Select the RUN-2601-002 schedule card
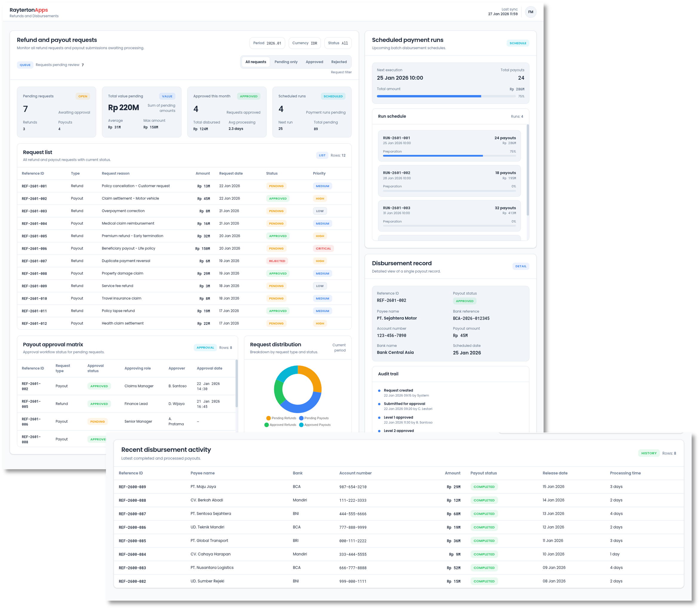This screenshot has height=609, width=700. (x=449, y=180)
